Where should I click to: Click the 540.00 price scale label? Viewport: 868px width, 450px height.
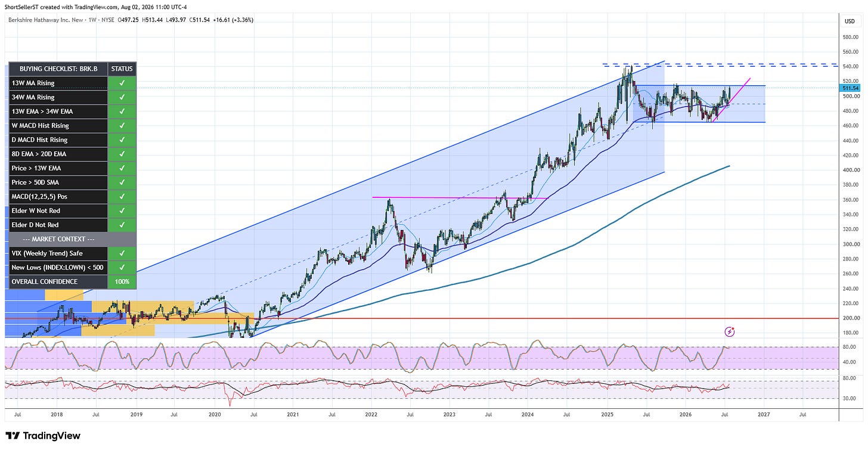[x=850, y=66]
